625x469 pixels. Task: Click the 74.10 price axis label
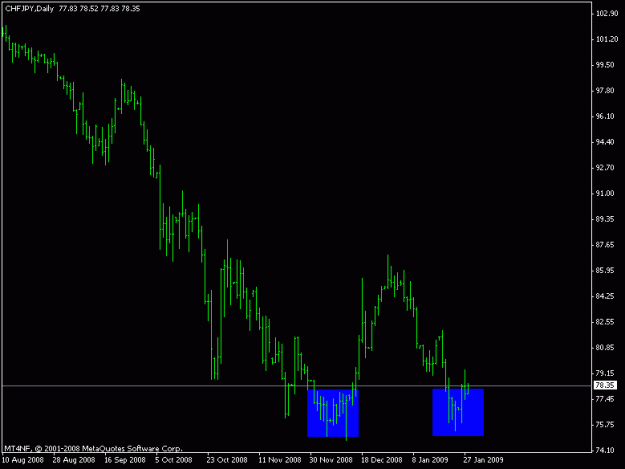coord(605,450)
